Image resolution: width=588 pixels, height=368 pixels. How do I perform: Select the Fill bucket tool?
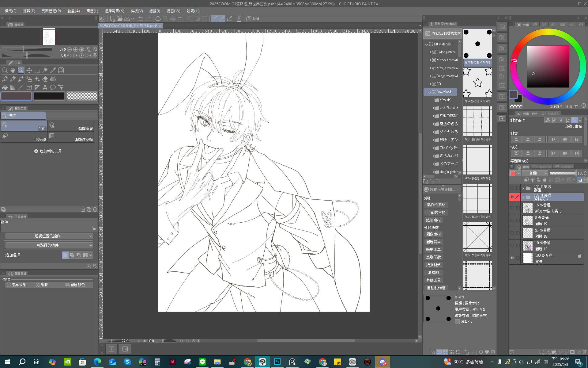[x=5, y=87]
